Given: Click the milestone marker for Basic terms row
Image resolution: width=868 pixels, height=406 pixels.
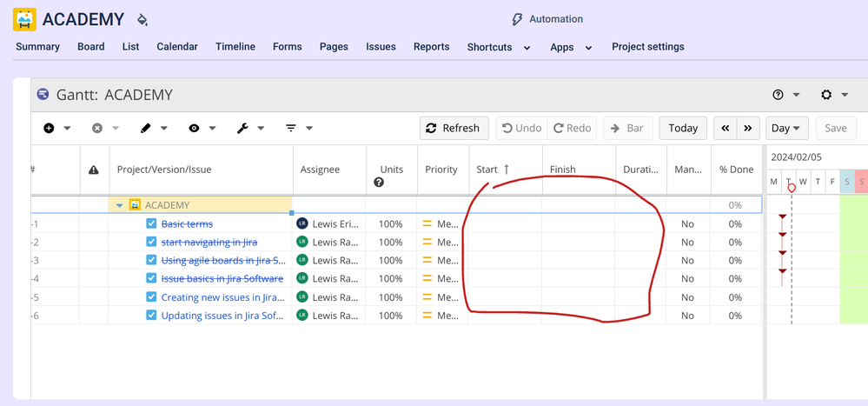Looking at the screenshot, I should [782, 217].
